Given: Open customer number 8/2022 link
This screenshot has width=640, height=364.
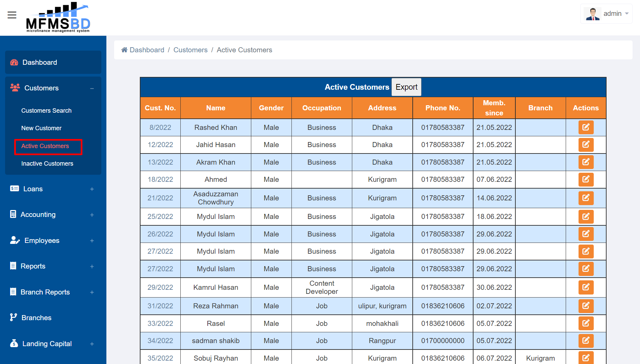Looking at the screenshot, I should point(160,128).
